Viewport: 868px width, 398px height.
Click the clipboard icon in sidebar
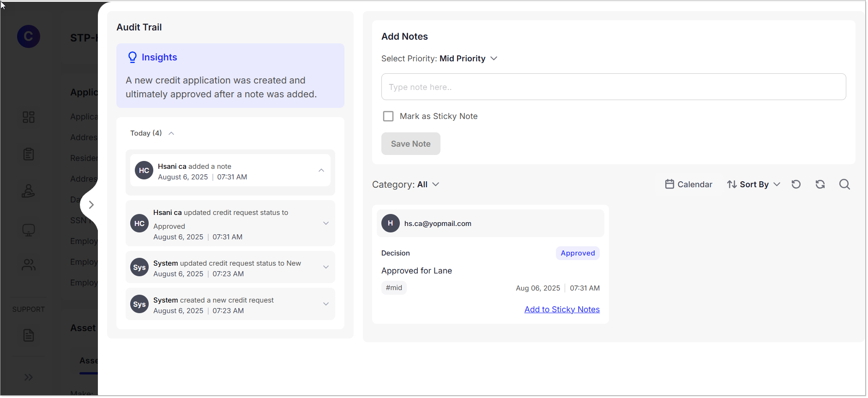point(29,154)
